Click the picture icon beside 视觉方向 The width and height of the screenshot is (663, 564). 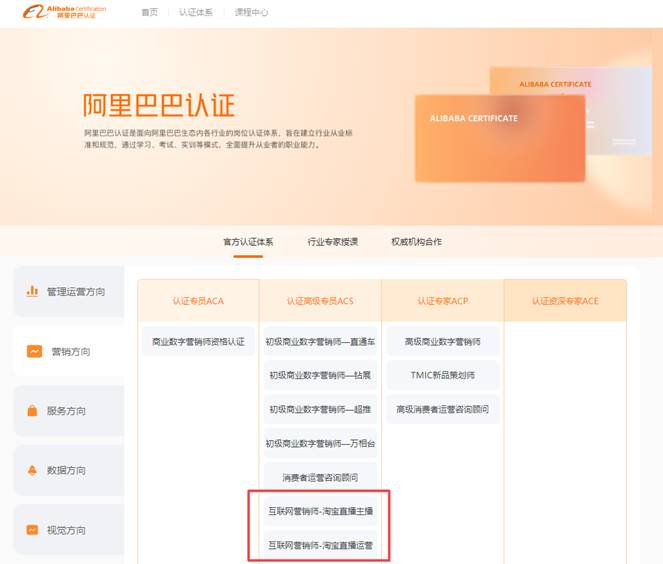click(33, 530)
